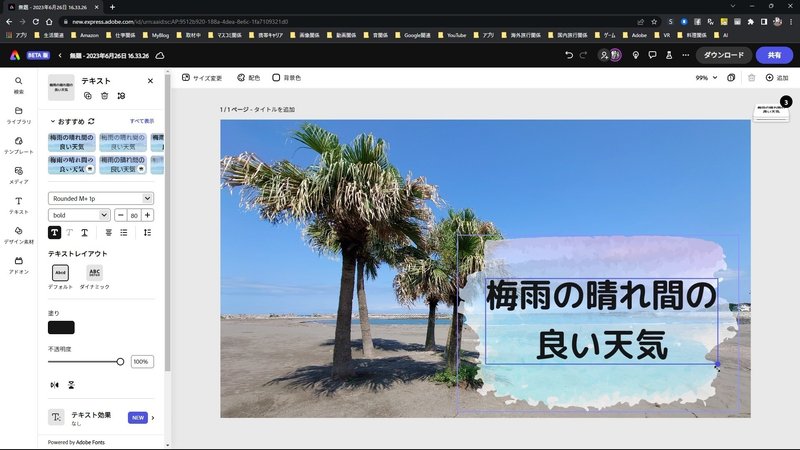
Task: Click the 共有 share button
Action: 774,55
